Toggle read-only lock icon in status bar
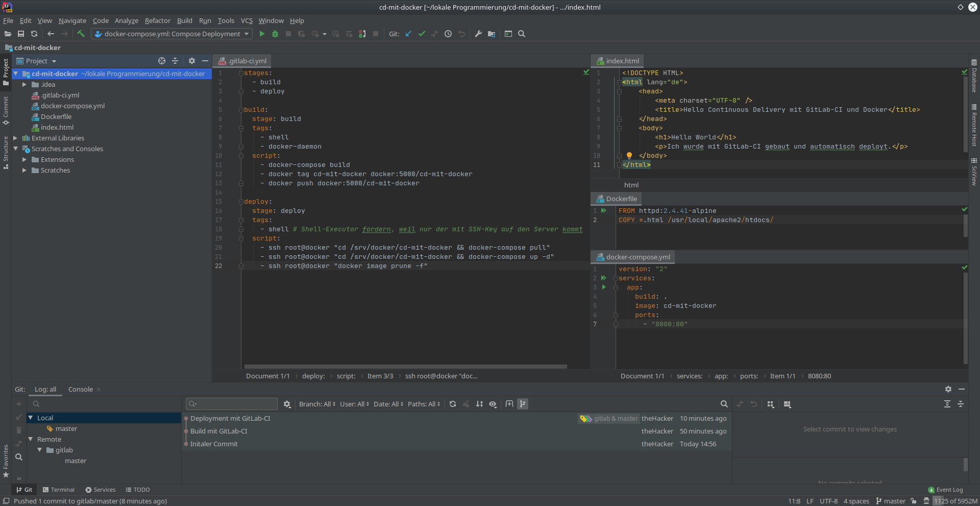This screenshot has width=980, height=506. tap(914, 501)
